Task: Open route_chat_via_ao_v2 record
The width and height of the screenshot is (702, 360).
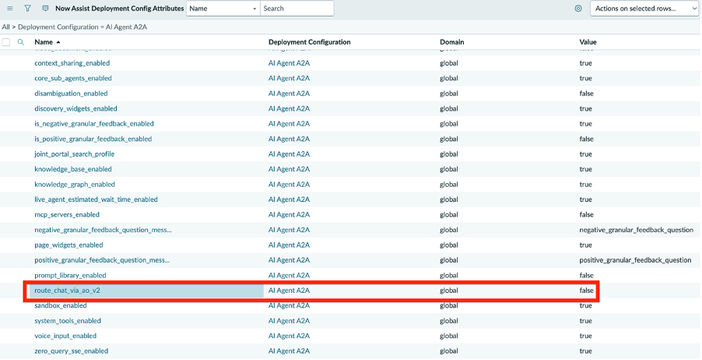Action: [x=67, y=291]
